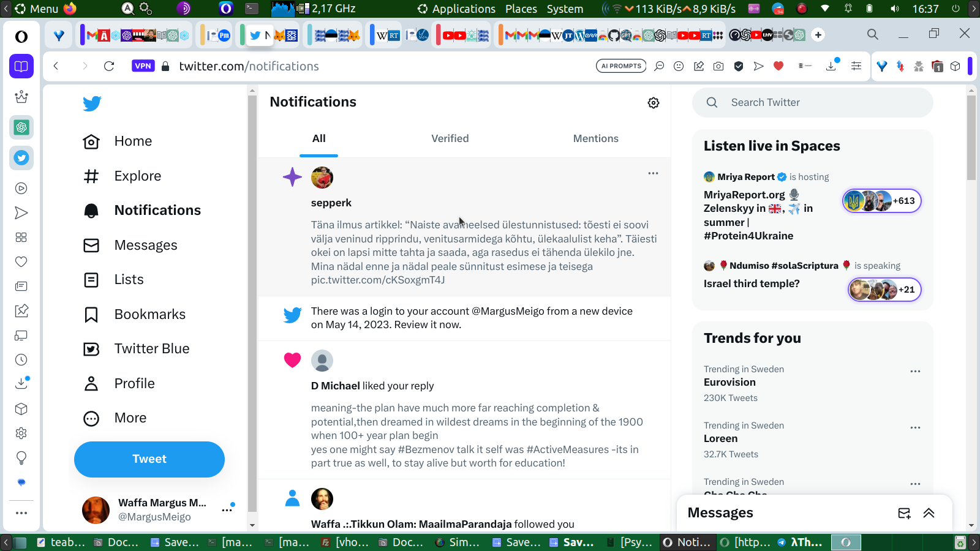Open notification settings gear icon
Image resolution: width=980 pixels, height=551 pixels.
pos(654,103)
